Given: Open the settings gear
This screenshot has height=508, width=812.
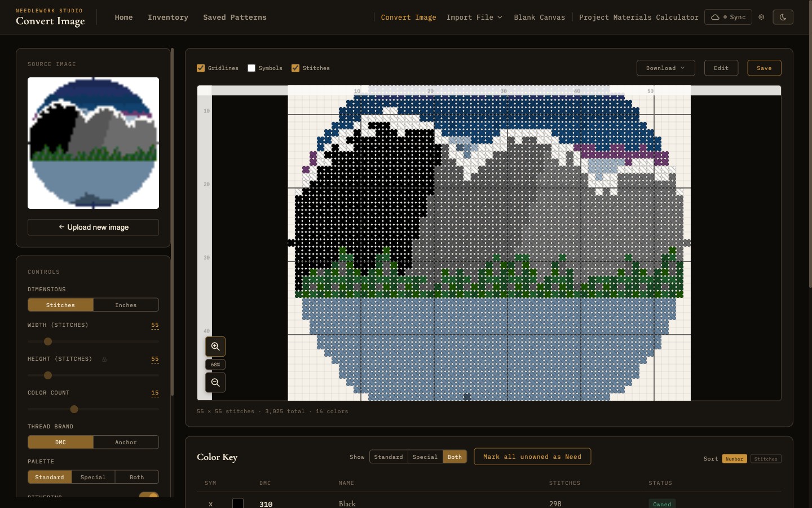Looking at the screenshot, I should point(761,17).
